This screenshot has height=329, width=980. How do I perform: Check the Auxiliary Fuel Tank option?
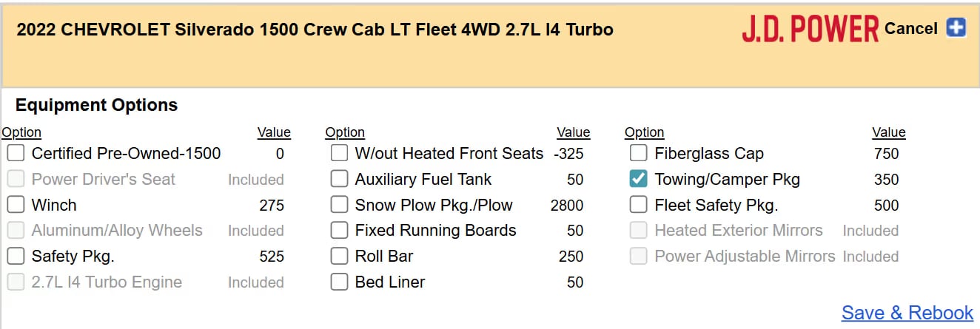click(339, 180)
